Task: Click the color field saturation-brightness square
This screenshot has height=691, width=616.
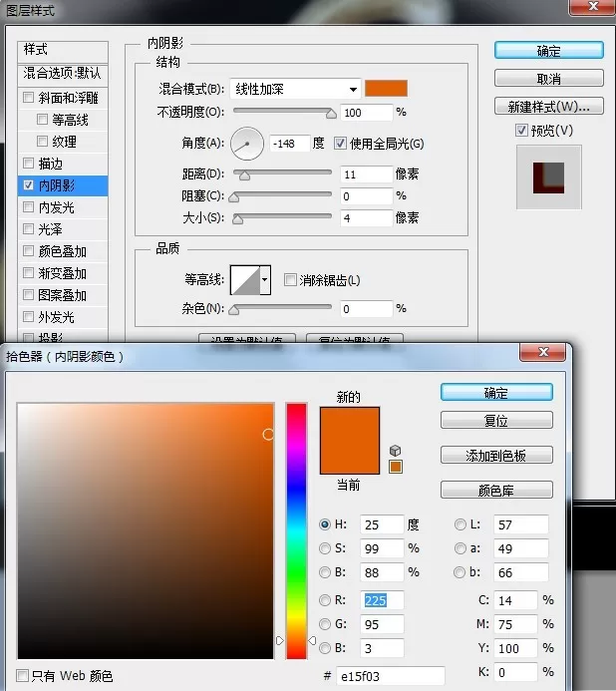Action: (x=146, y=530)
